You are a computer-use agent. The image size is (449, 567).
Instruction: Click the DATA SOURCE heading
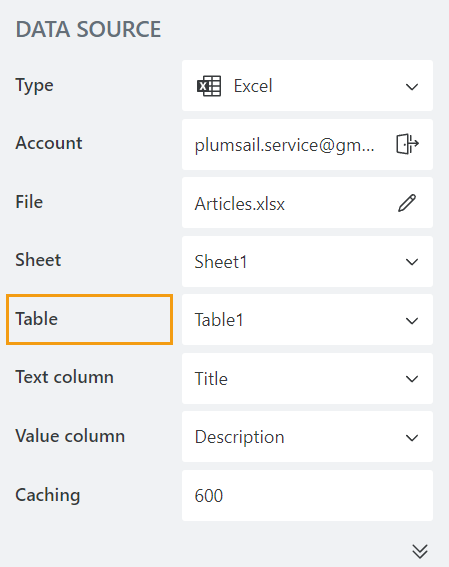pyautogui.click(x=88, y=29)
